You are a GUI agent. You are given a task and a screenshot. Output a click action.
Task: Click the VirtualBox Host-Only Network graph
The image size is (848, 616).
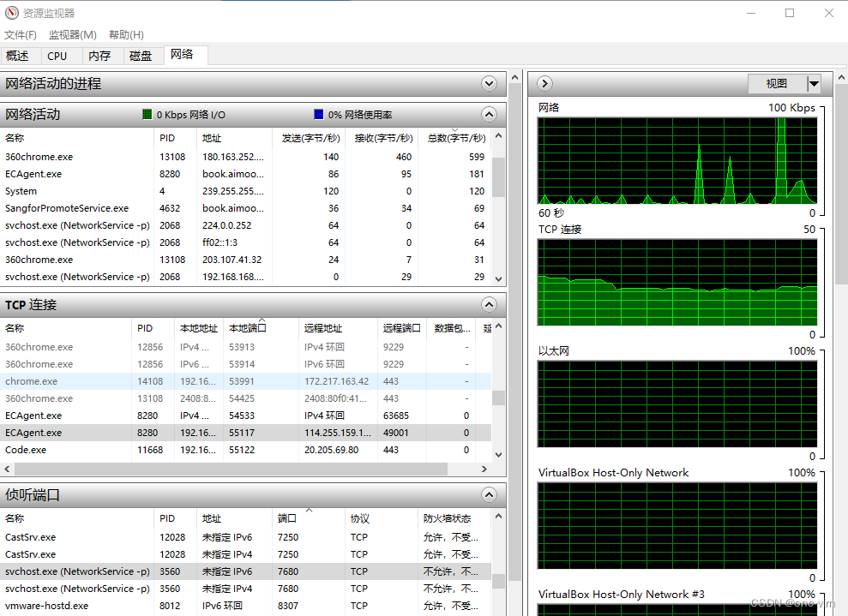(677, 526)
